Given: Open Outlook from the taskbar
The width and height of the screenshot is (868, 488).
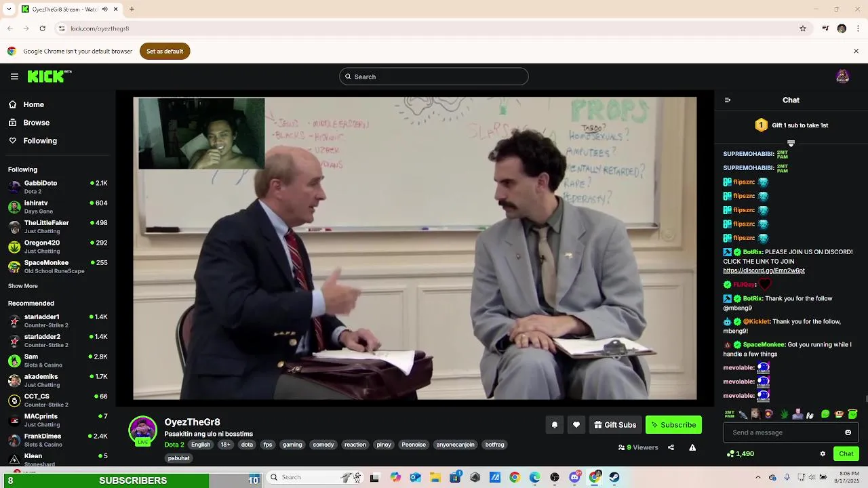Looking at the screenshot, I should pos(415,477).
